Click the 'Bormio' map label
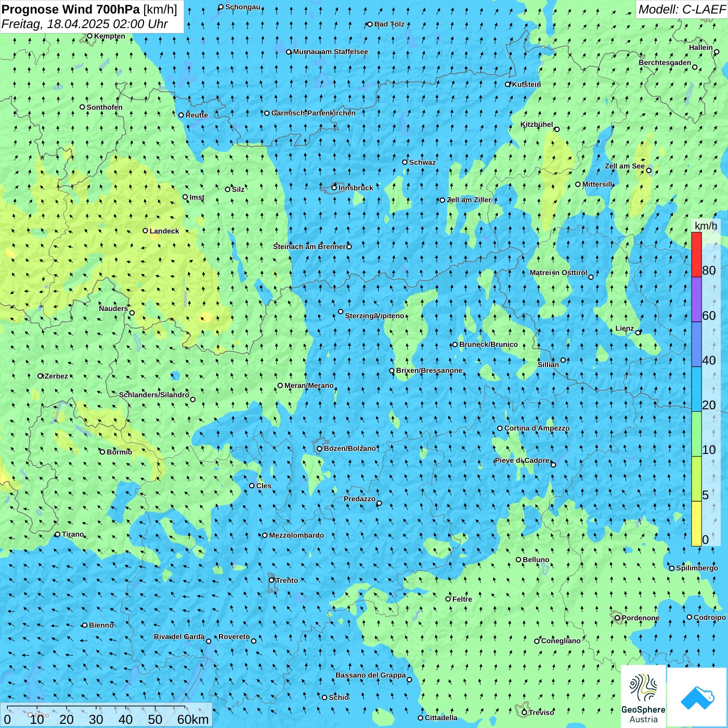 coord(119,452)
